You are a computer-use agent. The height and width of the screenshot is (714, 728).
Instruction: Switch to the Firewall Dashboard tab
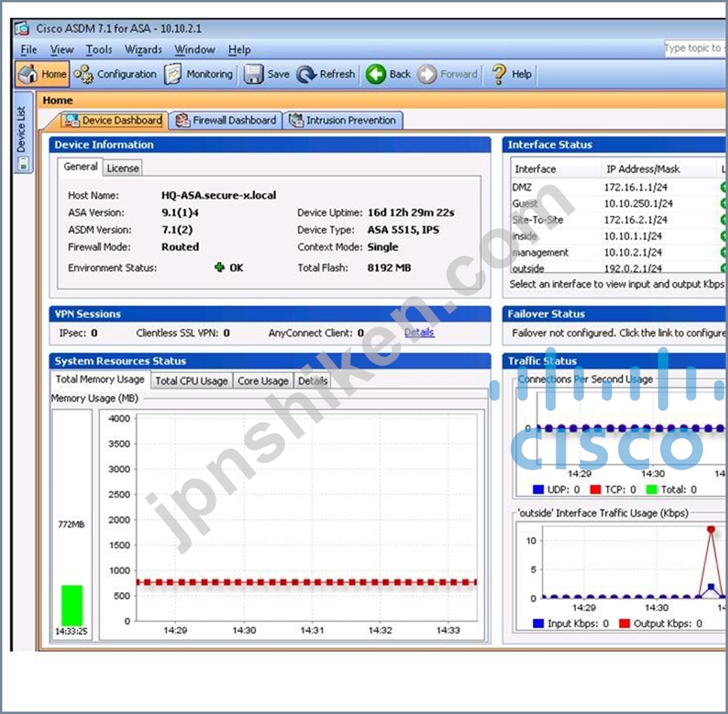[x=226, y=120]
